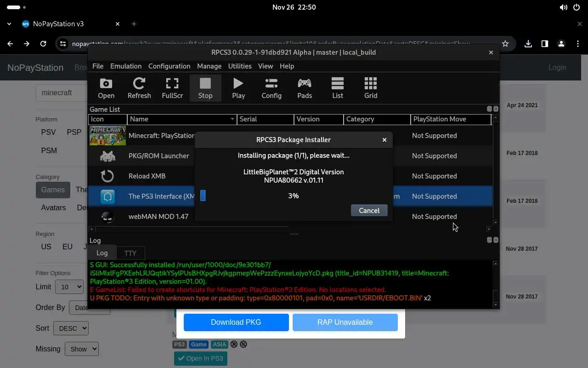
Task: Open the Order By dropdown
Action: coord(90,308)
